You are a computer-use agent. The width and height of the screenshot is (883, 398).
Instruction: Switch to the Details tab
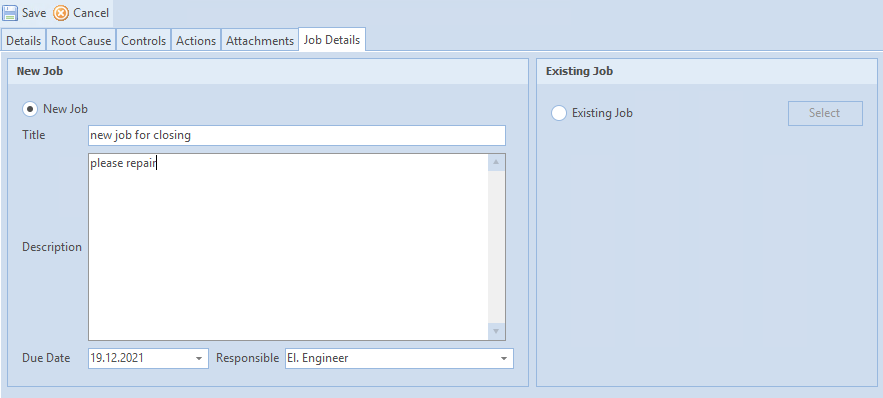24,41
